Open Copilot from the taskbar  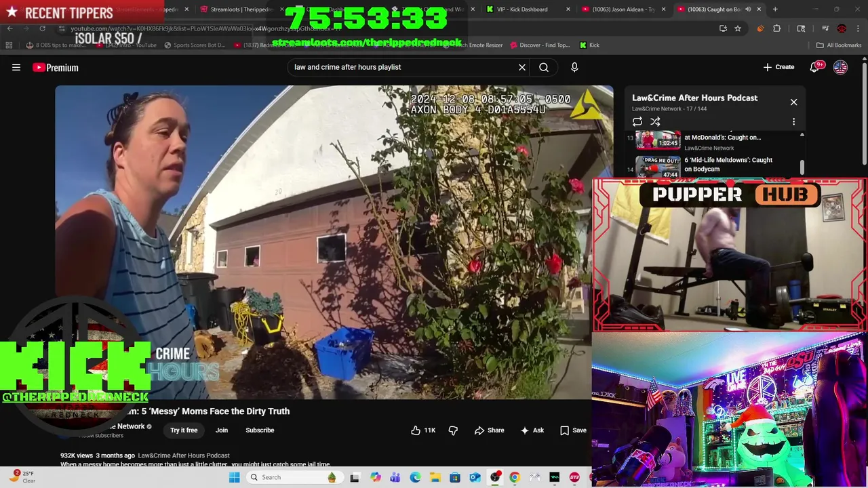pyautogui.click(x=375, y=477)
